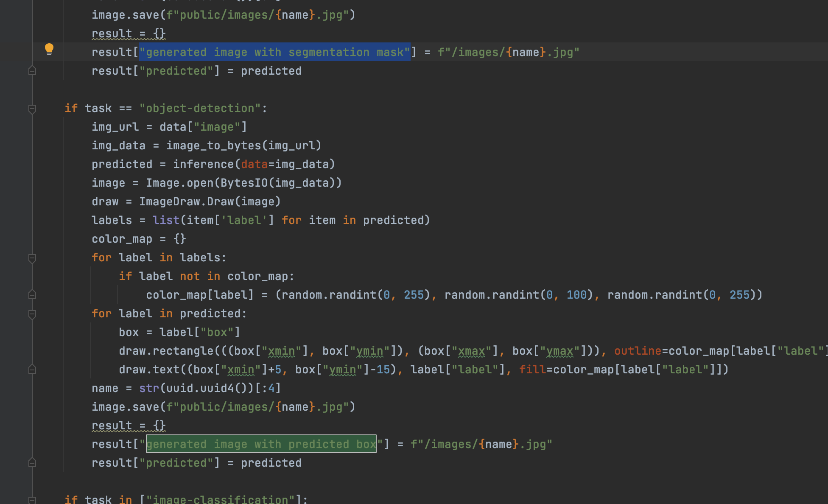Viewport: 828px width, 504px height.
Task: Click the spell-check underlined "ymin" word
Action: point(369,350)
